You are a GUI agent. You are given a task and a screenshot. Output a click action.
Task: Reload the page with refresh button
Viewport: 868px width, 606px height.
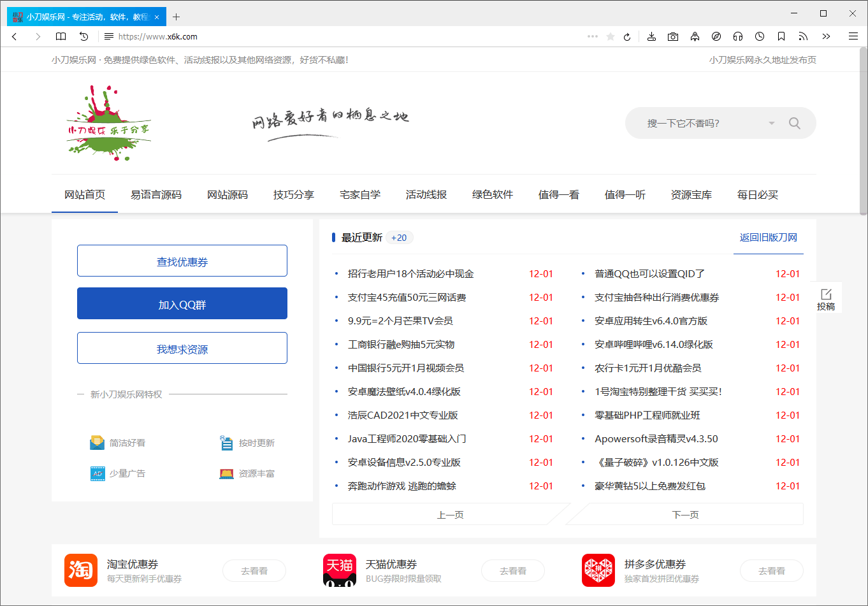pyautogui.click(x=627, y=36)
